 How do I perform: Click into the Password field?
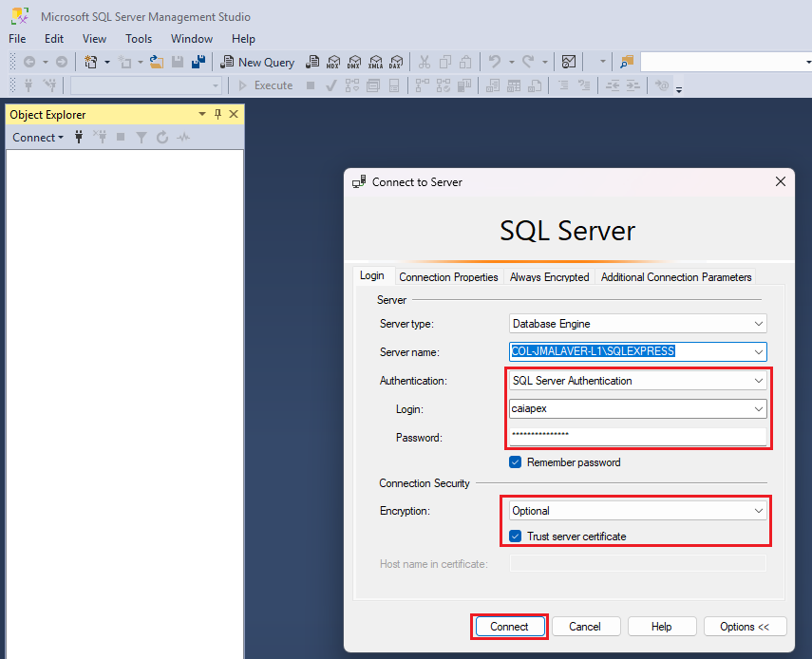point(637,436)
